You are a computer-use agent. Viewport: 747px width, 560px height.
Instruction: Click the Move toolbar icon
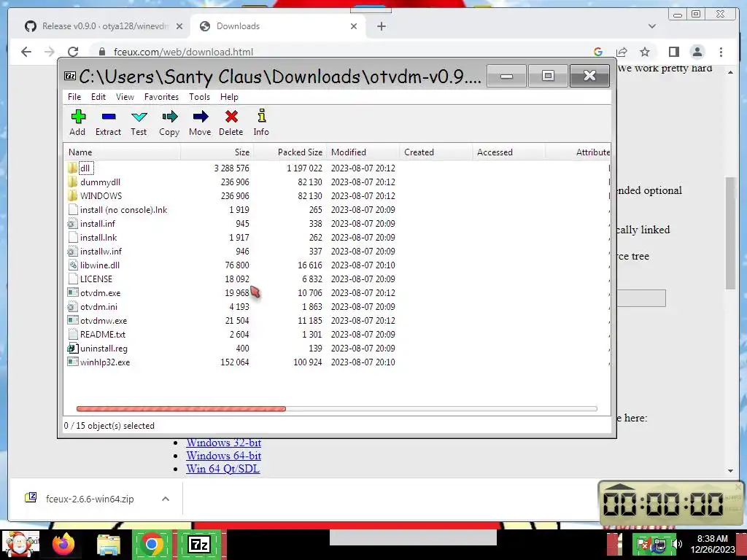pos(201,116)
